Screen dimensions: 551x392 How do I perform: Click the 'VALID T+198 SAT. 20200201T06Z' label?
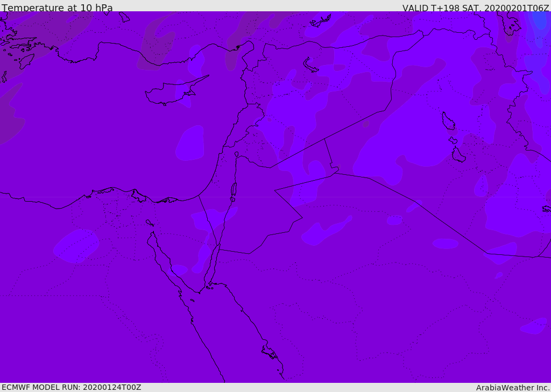tap(476, 8)
